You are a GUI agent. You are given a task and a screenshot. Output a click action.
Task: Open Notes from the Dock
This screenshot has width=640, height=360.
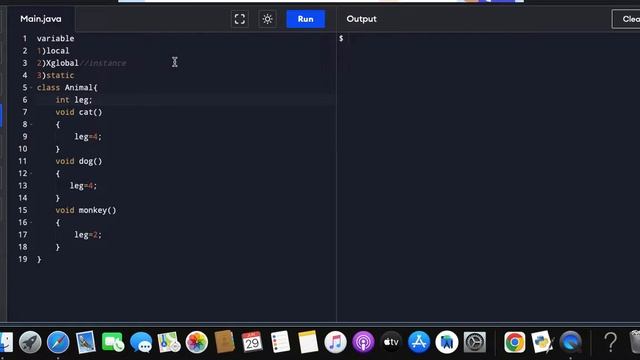(308, 342)
